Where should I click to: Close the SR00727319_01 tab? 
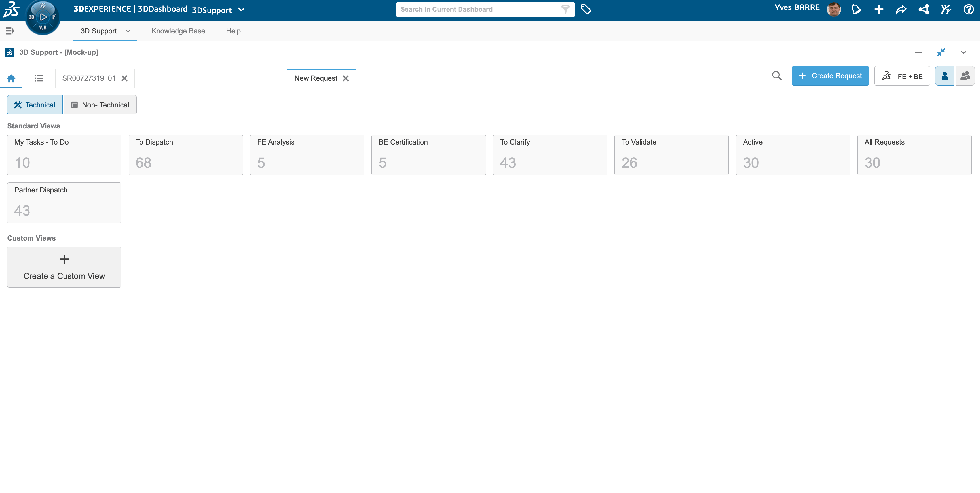coord(124,78)
